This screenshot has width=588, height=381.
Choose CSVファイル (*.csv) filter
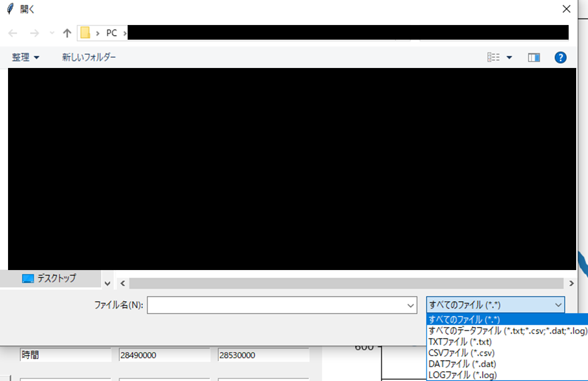coord(507,353)
